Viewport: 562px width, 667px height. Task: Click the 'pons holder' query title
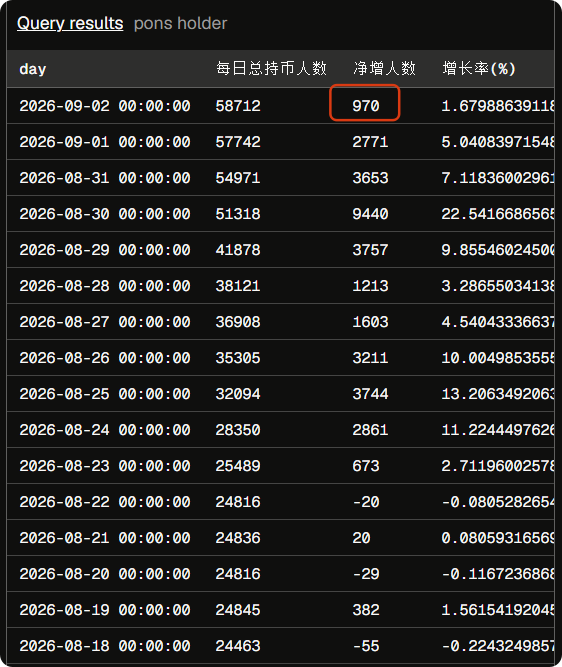pyautogui.click(x=180, y=23)
